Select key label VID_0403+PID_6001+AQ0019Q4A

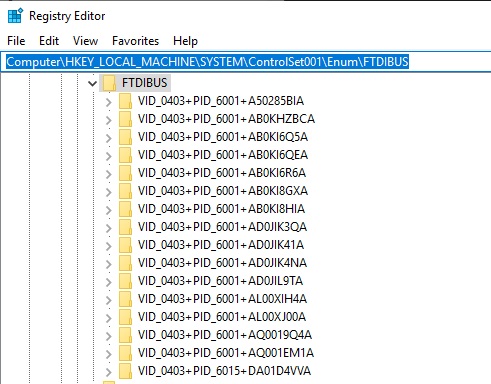pyautogui.click(x=225, y=335)
